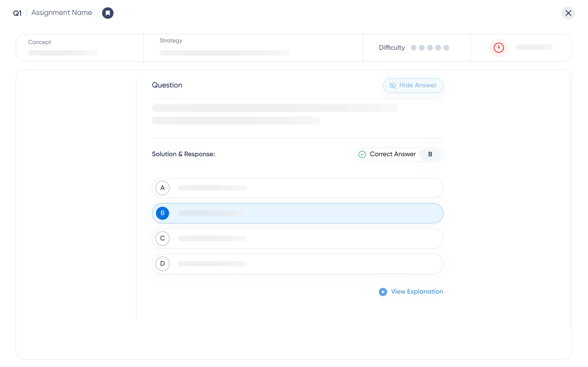Select answer option A circle

click(162, 188)
